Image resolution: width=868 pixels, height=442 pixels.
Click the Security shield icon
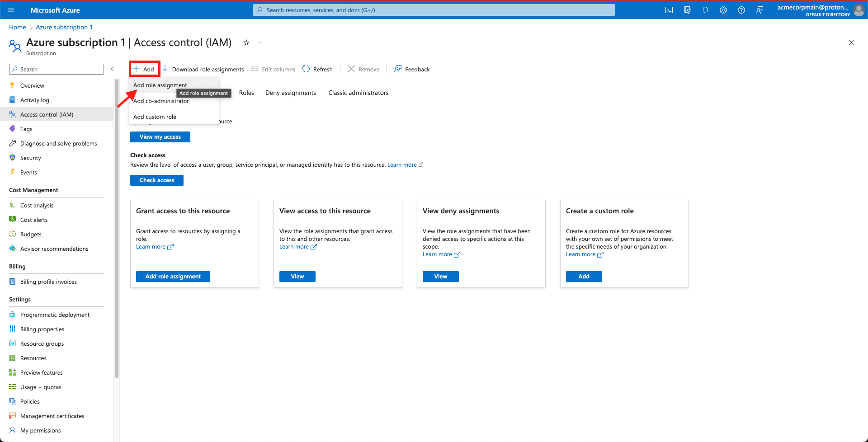click(x=12, y=158)
